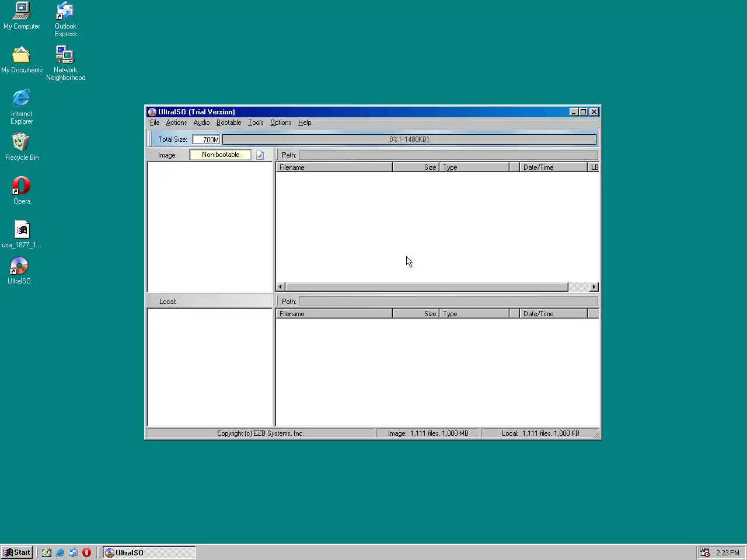The width and height of the screenshot is (747, 560).
Task: Click the Non-bootable image type field
Action: pos(221,155)
